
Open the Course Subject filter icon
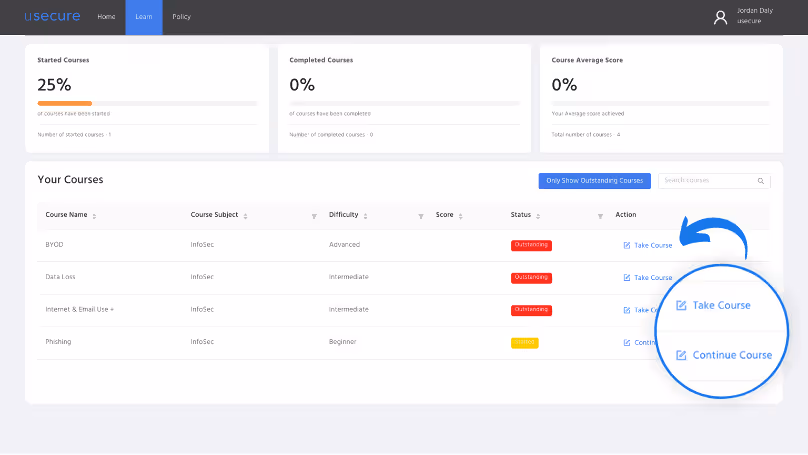pos(314,216)
